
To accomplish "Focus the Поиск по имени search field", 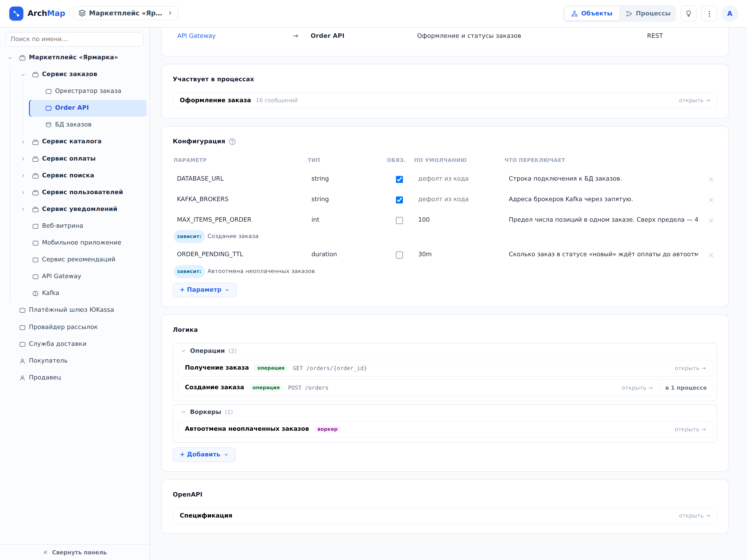I will tap(75, 39).
